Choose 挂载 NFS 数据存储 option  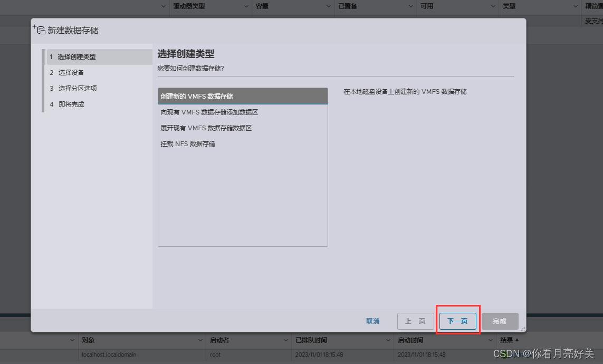click(x=243, y=144)
